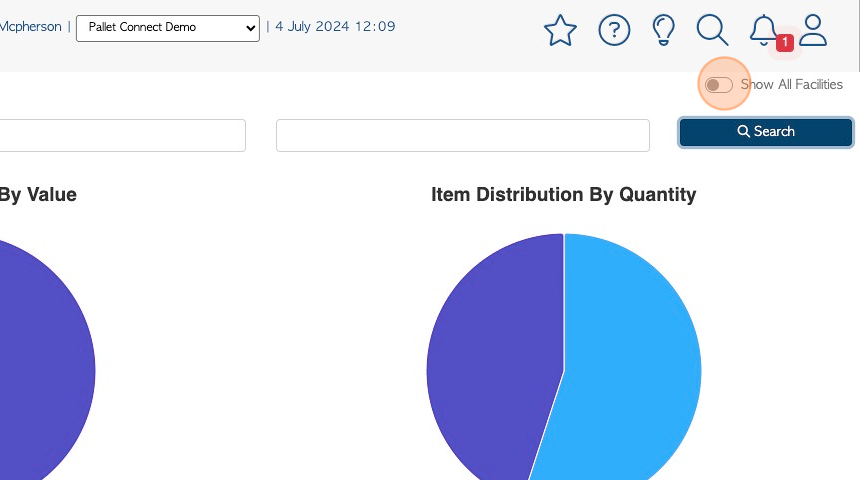The height and width of the screenshot is (480, 860).
Task: Click the 4 July 2024 date text
Action: coord(312,26)
